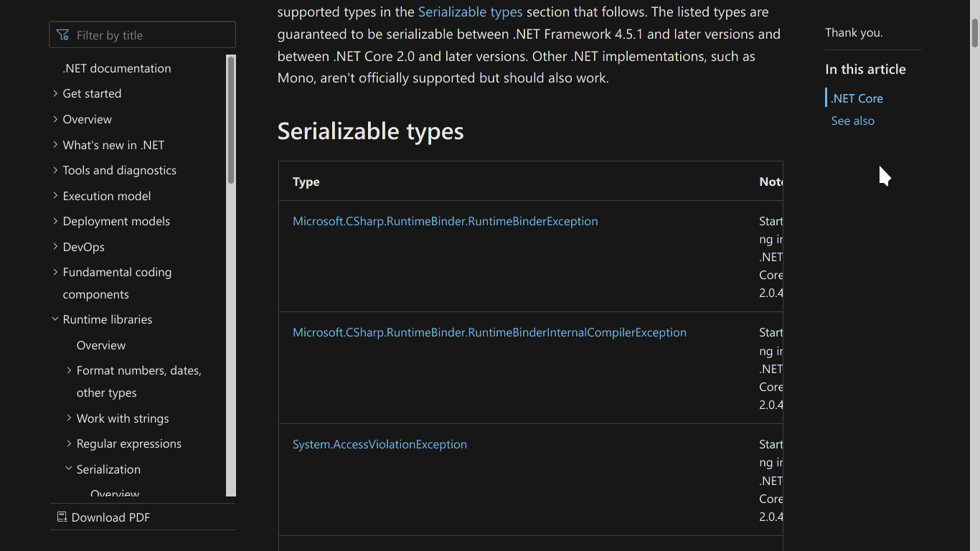This screenshot has width=980, height=551.
Task: Expand What's new in .NET
Action: click(x=55, y=144)
